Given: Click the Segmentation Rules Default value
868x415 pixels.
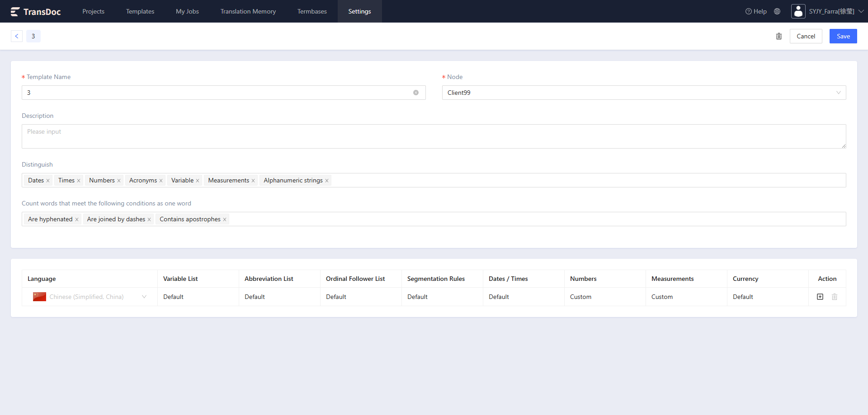Looking at the screenshot, I should [417, 297].
